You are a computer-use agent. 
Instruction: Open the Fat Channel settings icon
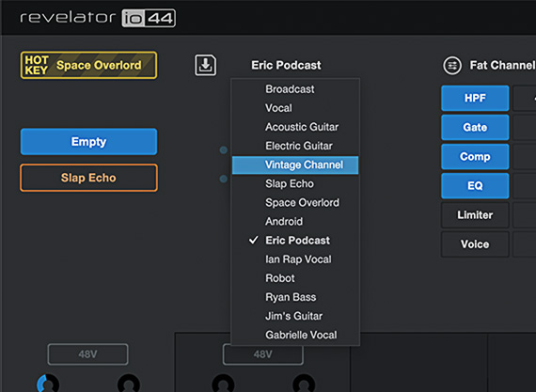click(452, 65)
